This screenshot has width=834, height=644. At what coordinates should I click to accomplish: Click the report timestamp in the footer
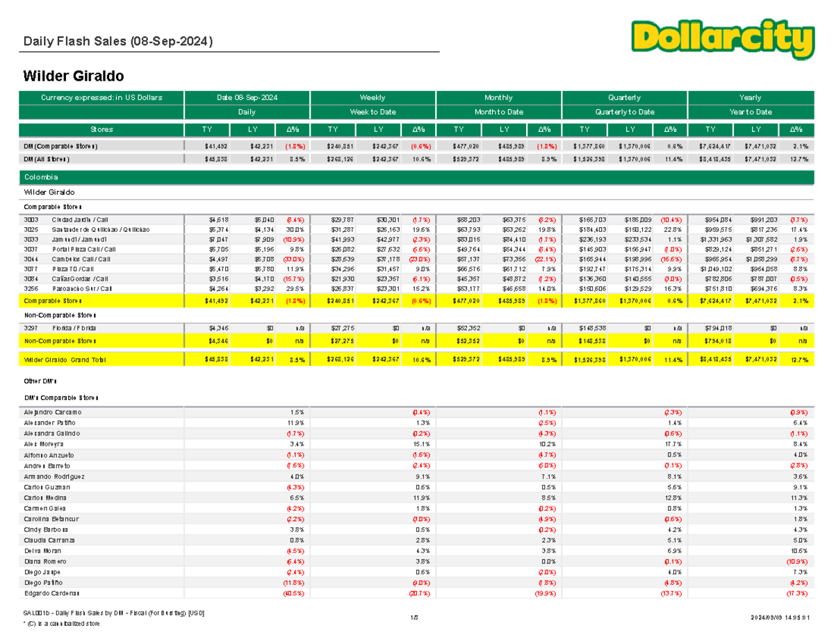779,617
